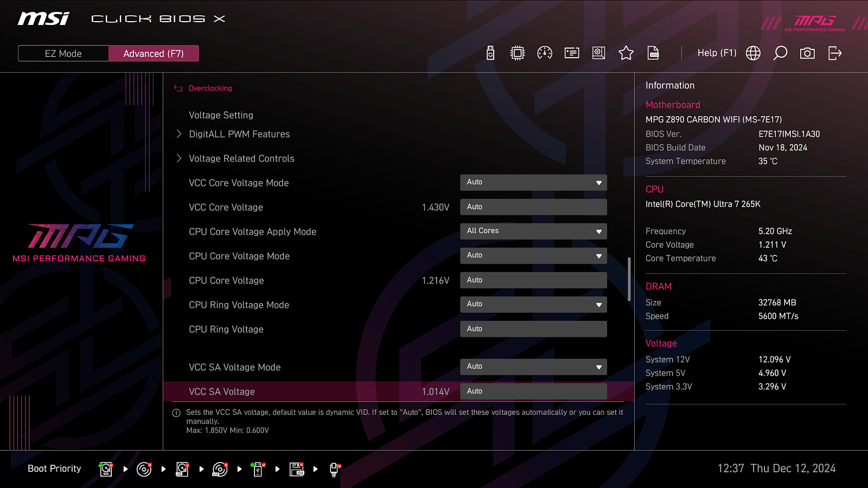Select the CPU Ring Voltage row label
The height and width of the screenshot is (488, 868).
click(x=226, y=329)
